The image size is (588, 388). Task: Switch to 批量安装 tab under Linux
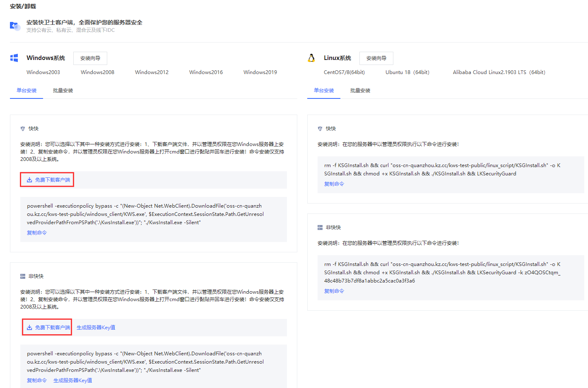coord(360,91)
